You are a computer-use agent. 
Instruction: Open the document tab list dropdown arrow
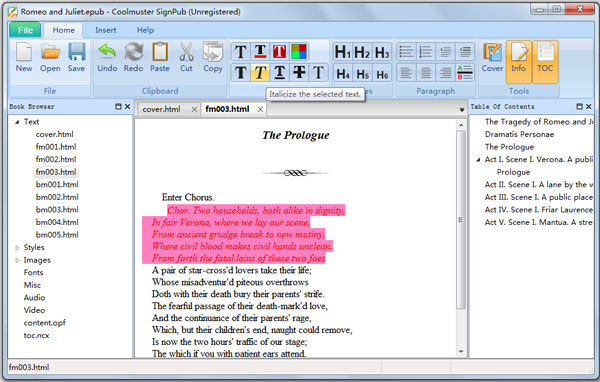462,110
